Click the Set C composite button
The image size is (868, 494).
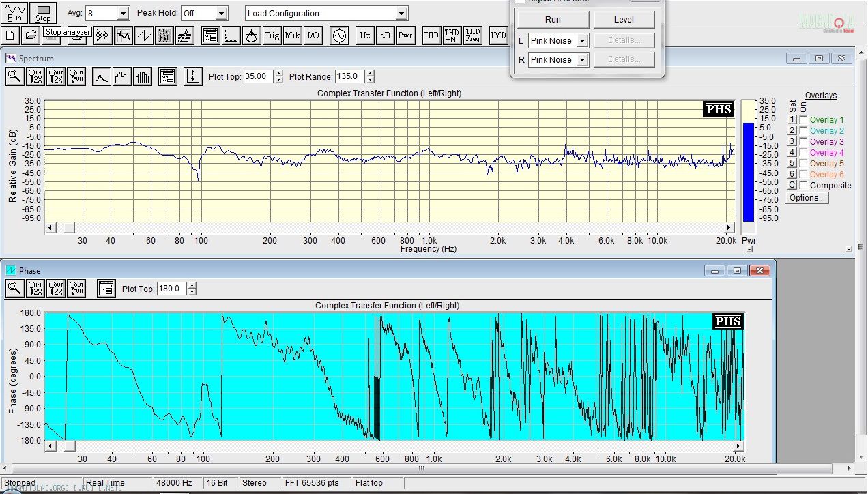[x=792, y=186]
